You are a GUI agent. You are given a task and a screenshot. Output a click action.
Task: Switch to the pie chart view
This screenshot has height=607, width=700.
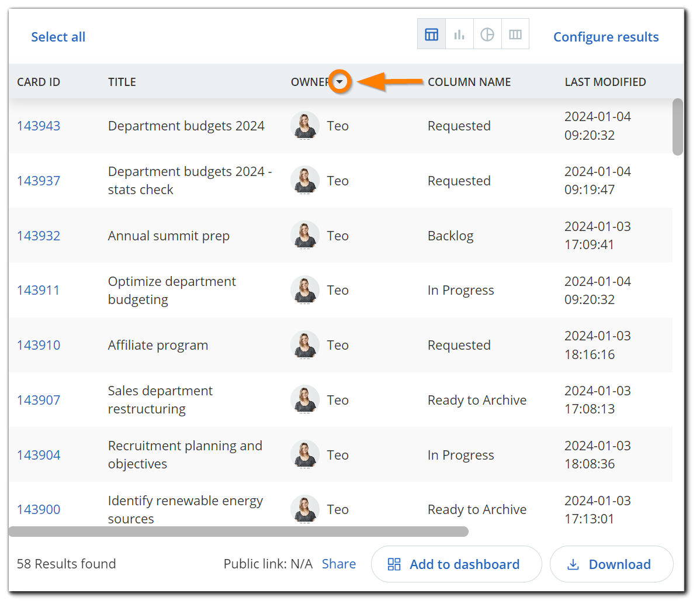487,33
